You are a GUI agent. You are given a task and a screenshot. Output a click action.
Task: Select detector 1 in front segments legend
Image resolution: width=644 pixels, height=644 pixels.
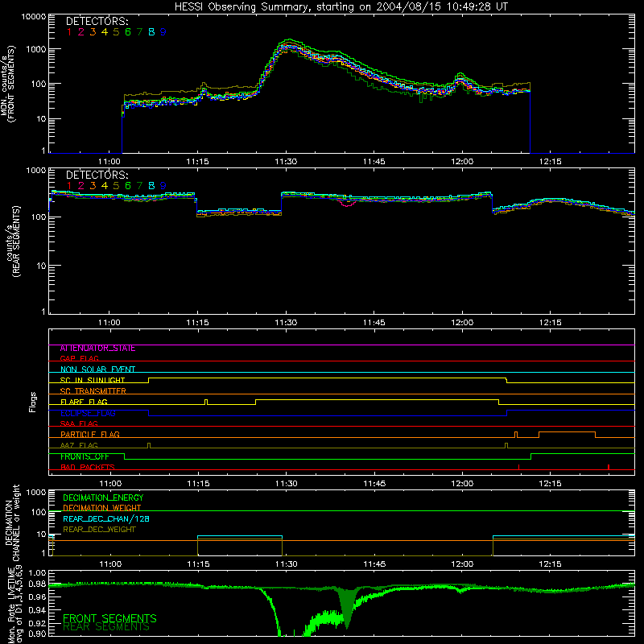(69, 32)
